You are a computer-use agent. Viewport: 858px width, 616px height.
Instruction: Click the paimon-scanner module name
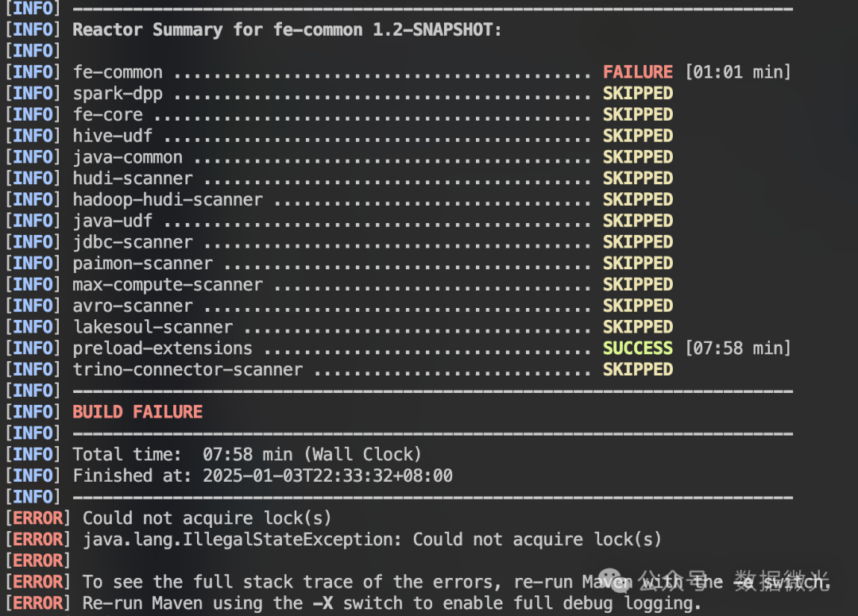click(x=143, y=264)
